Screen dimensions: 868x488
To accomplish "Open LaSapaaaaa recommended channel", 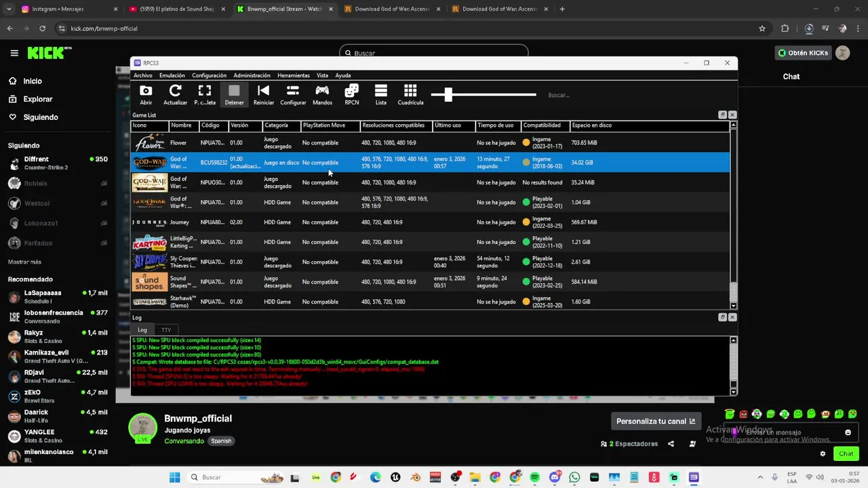I will 58,297.
